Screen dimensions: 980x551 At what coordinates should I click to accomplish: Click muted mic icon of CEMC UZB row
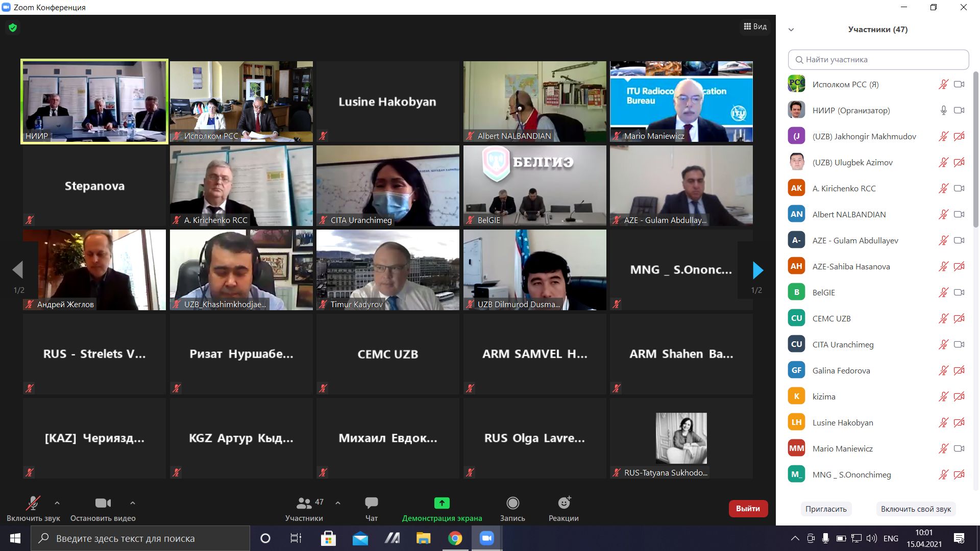click(943, 318)
